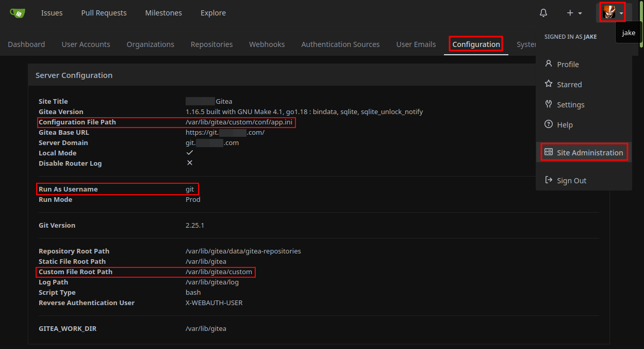Open the User Emails tab
644x349 pixels.
click(416, 44)
